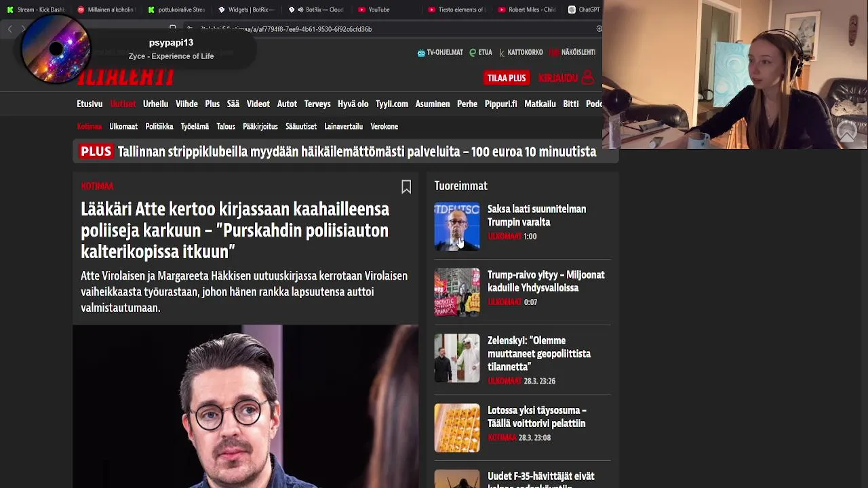
Task: Click the KOTIMAA label above main article
Action: point(97,186)
